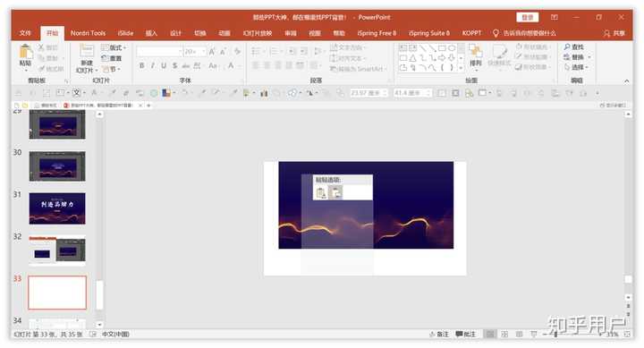Choose the second paste option (picture) icon

(x=335, y=192)
